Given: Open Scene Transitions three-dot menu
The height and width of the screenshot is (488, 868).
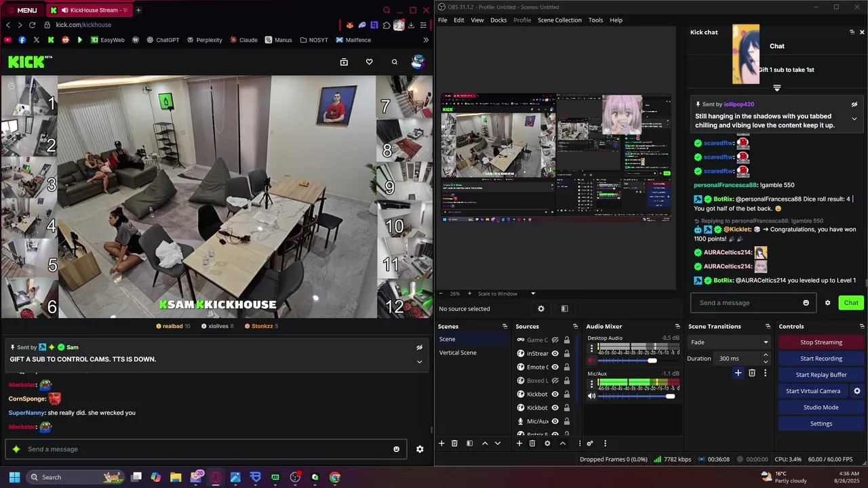Looking at the screenshot, I should tap(765, 373).
